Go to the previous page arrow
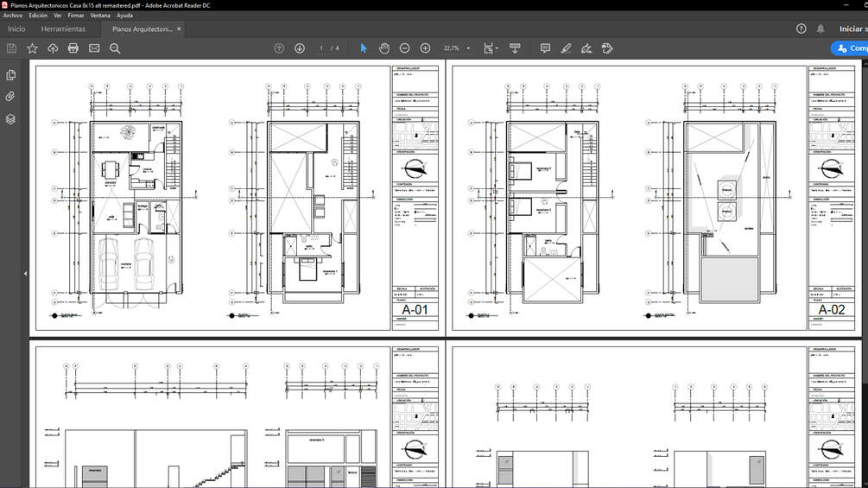The image size is (868, 488). [x=279, y=48]
